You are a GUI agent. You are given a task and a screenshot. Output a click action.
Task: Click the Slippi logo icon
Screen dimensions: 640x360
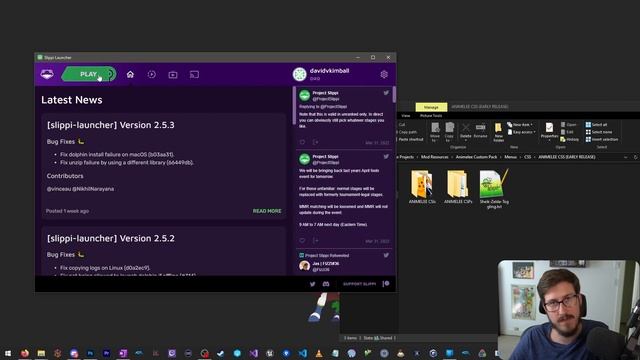47,74
